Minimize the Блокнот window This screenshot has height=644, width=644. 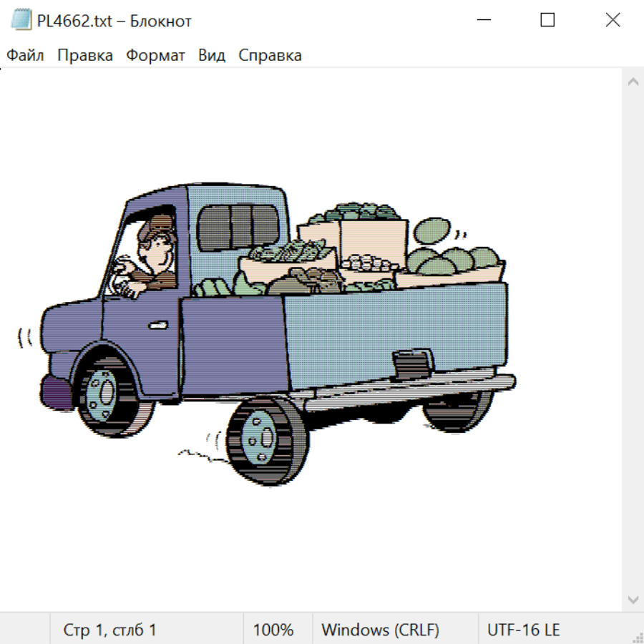pyautogui.click(x=482, y=21)
